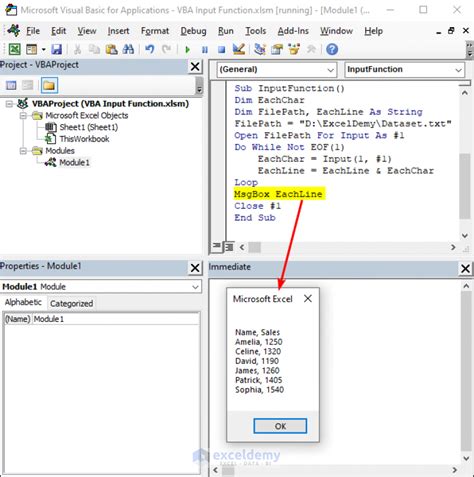Toggle Design Mode icon
This screenshot has height=477, width=474.
(239, 49)
